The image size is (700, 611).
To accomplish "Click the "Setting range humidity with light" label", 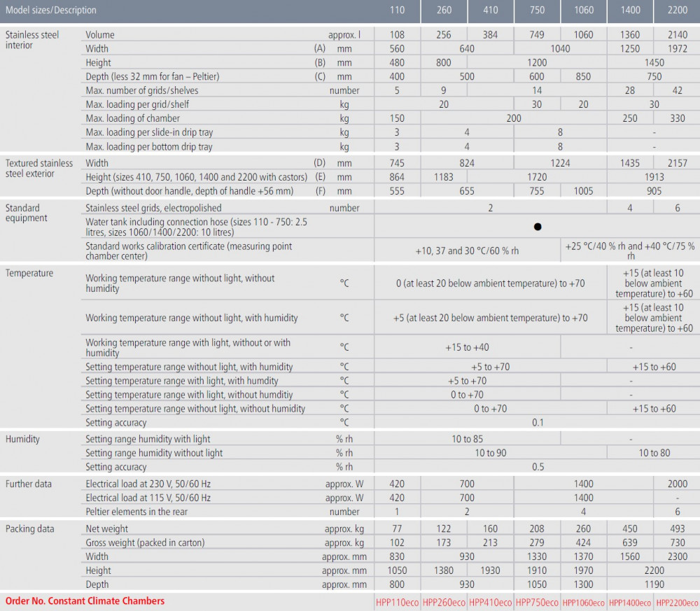I will [x=148, y=439].
